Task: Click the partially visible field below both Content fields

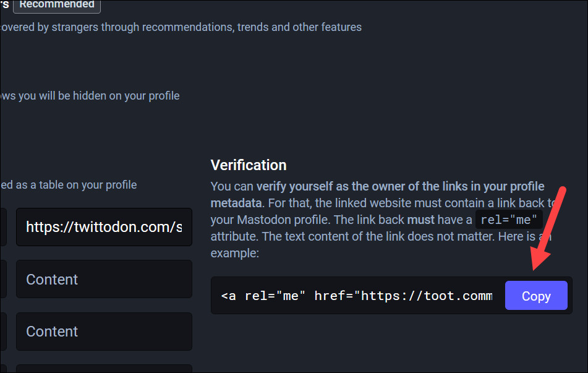Action: click(x=104, y=369)
